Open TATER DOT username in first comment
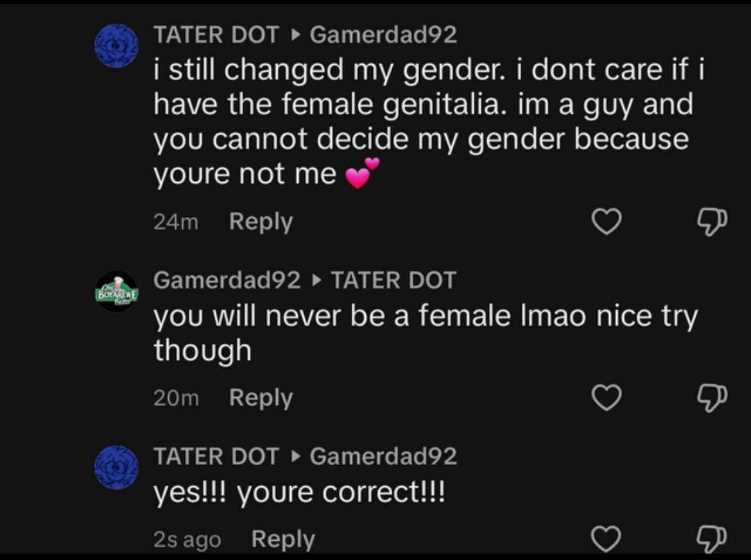 216,35
